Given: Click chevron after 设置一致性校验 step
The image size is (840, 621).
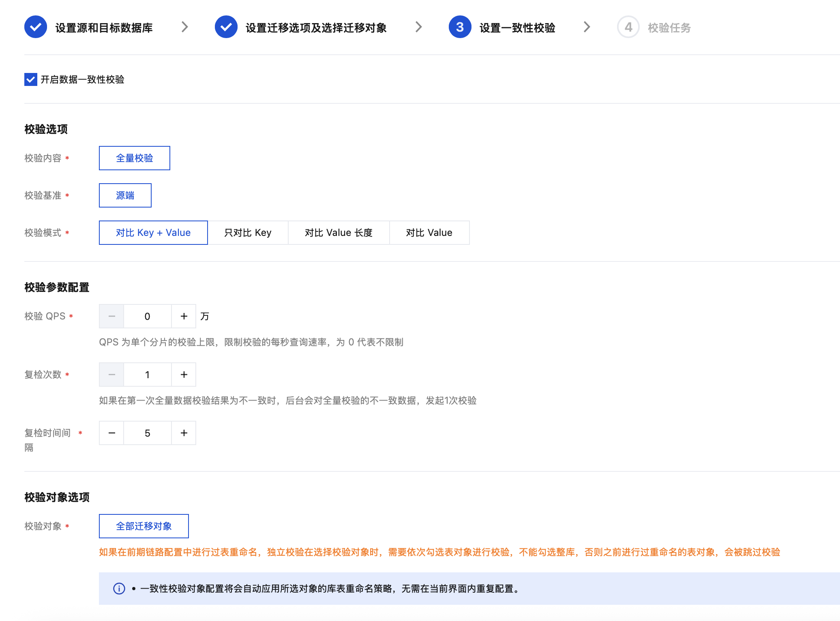Looking at the screenshot, I should pos(587,27).
